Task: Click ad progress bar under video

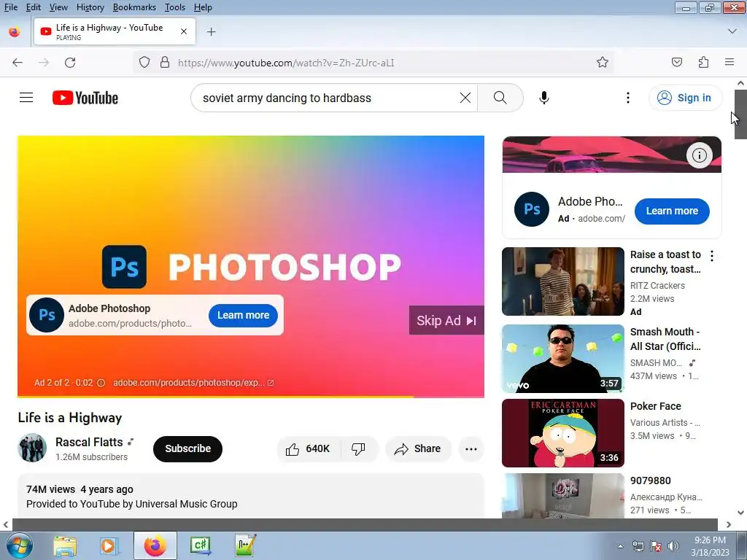Action: pyautogui.click(x=251, y=396)
